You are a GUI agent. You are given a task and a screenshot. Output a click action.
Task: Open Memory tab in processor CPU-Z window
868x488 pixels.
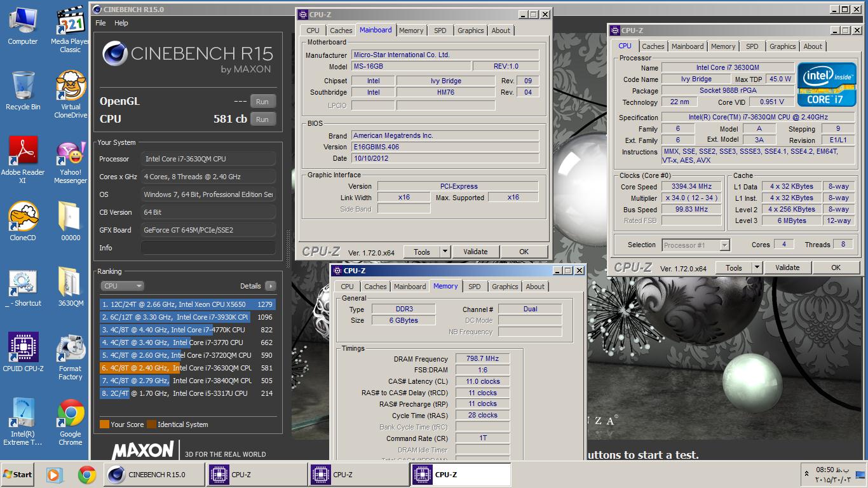point(723,46)
